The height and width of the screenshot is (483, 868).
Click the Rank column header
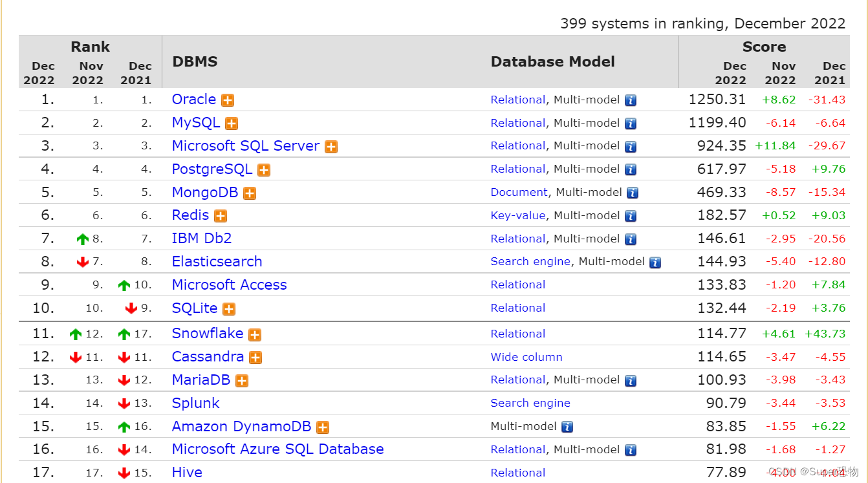coord(90,47)
